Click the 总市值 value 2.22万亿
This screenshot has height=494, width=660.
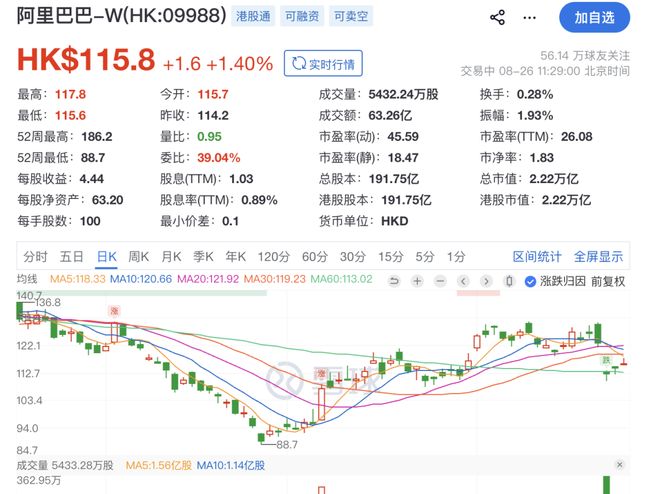(554, 179)
